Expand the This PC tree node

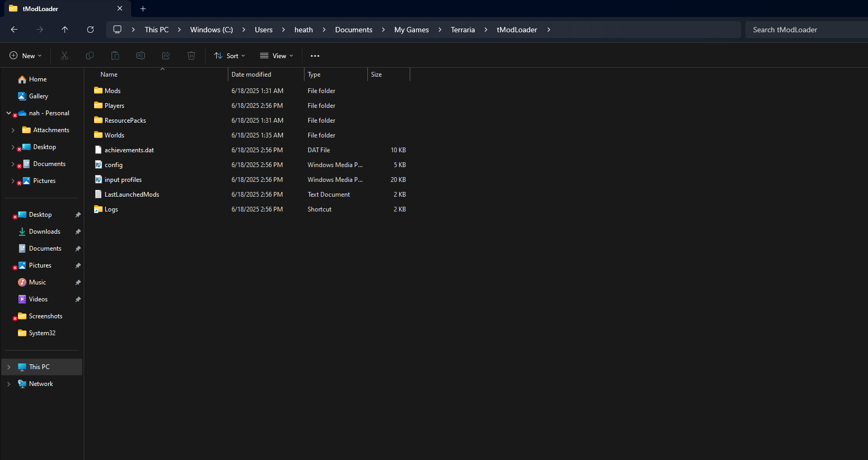[8, 367]
